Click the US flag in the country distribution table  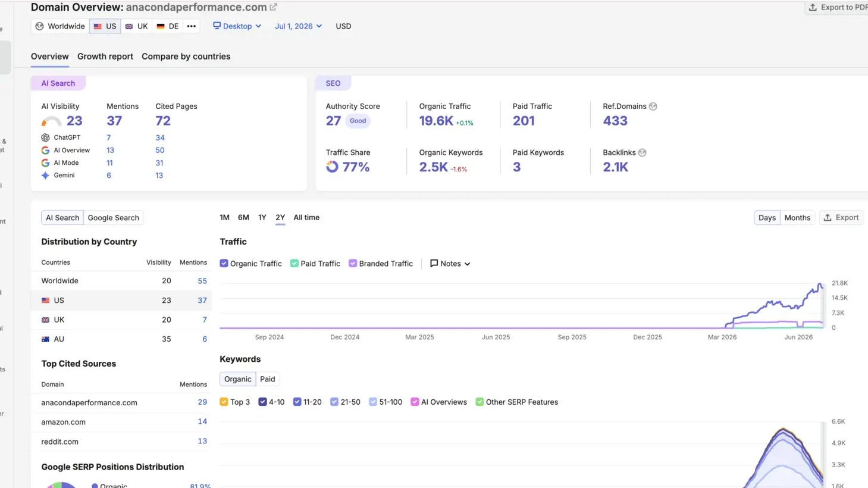point(45,301)
